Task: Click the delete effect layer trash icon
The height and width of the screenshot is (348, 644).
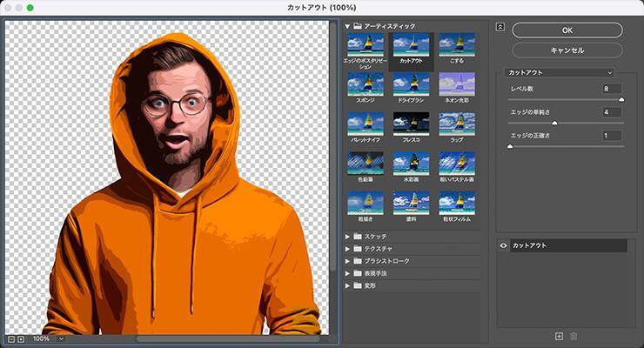Action: coord(574,336)
